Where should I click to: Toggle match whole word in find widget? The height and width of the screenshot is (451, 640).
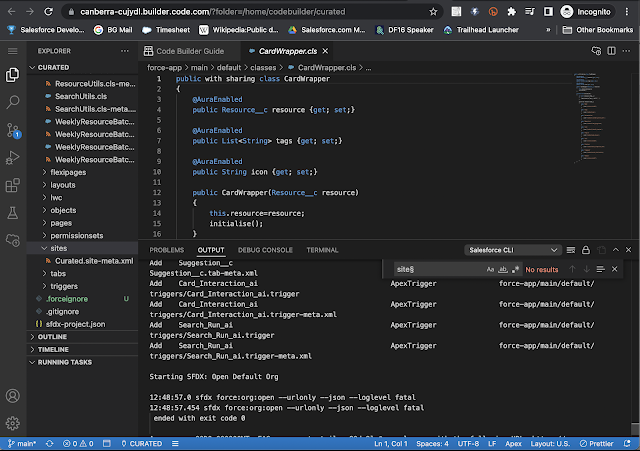503,269
